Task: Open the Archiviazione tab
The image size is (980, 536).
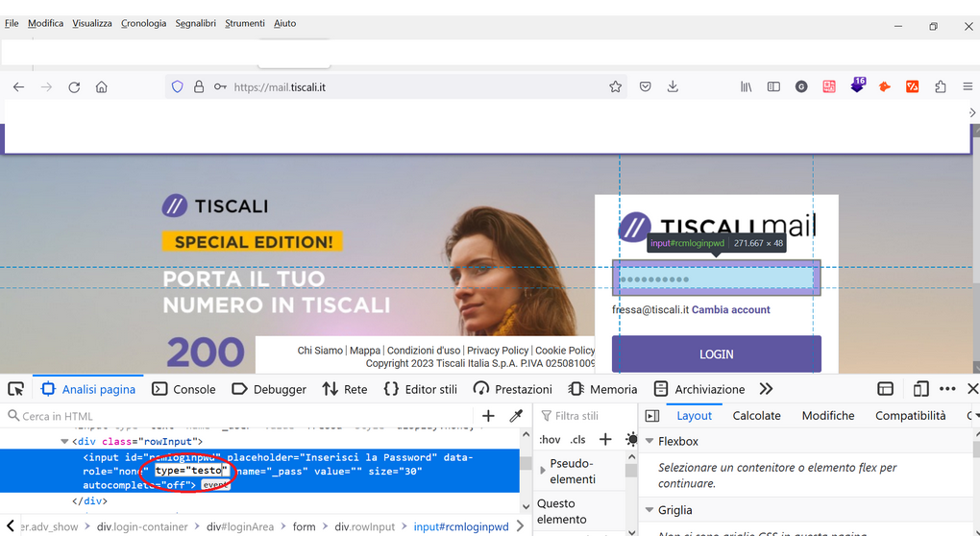Action: pyautogui.click(x=698, y=389)
